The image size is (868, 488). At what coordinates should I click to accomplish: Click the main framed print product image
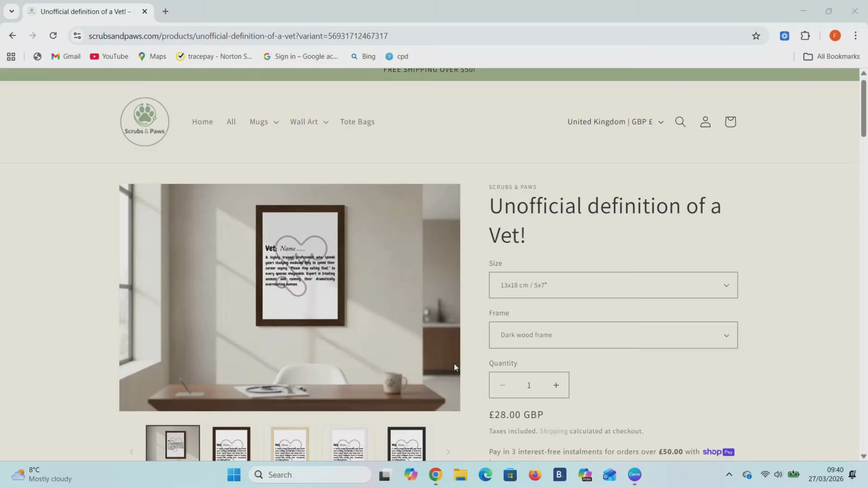coord(289,297)
